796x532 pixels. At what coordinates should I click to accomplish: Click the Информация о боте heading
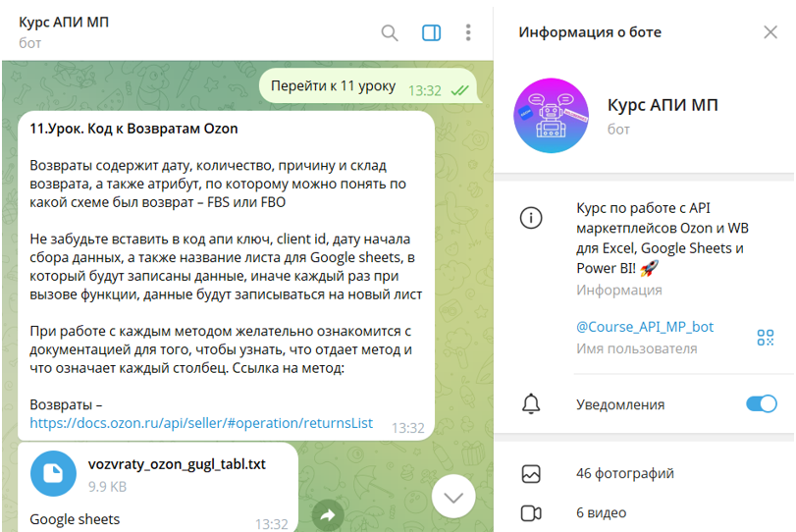tap(590, 32)
